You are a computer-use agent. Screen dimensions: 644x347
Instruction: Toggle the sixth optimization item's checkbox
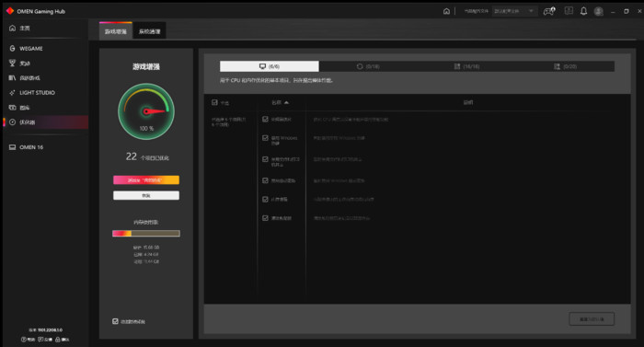point(265,218)
